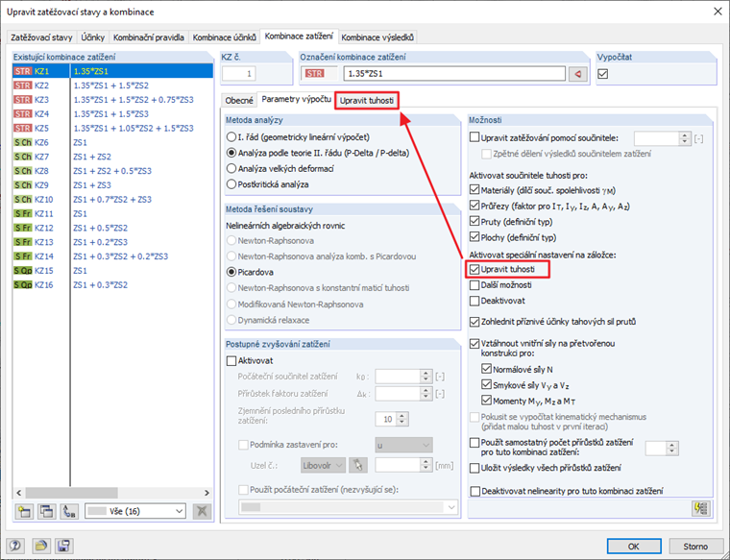Open the počáteční zatížení combo box
The height and width of the screenshot is (560, 730).
coord(349,507)
